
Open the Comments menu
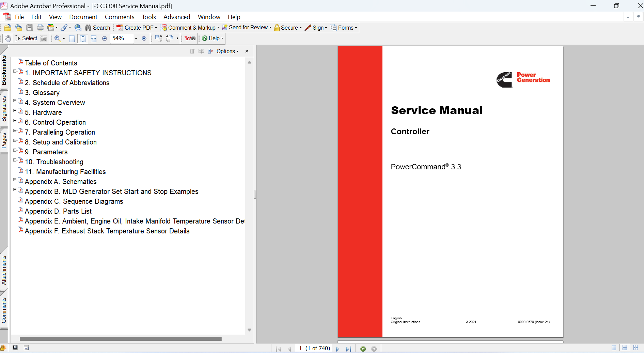(120, 17)
